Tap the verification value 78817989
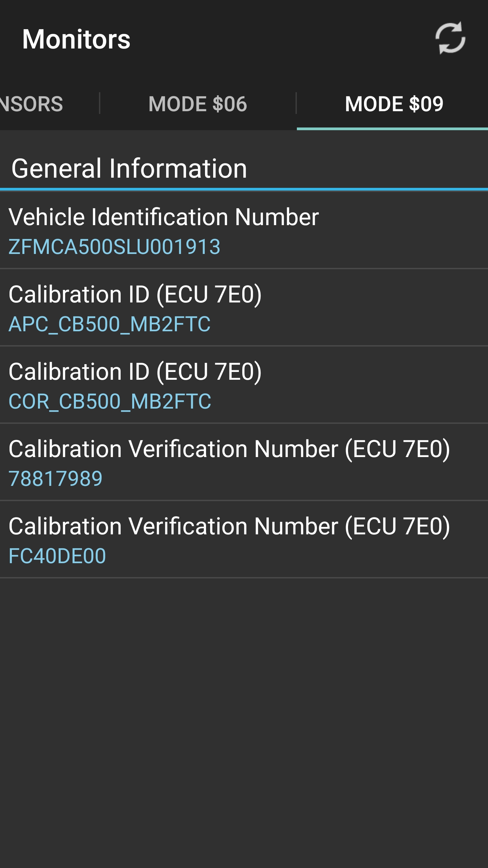The height and width of the screenshot is (868, 488). 56,479
